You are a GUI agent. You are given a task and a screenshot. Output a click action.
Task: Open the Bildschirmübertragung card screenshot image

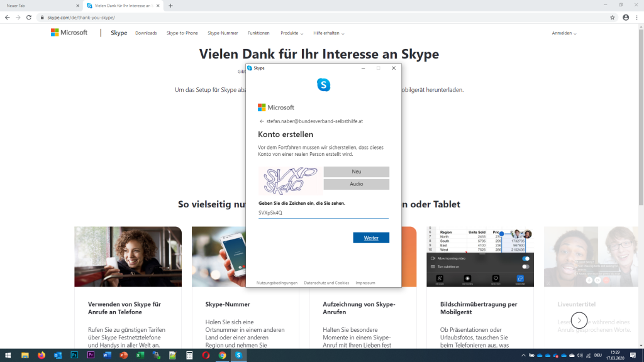coord(480,256)
